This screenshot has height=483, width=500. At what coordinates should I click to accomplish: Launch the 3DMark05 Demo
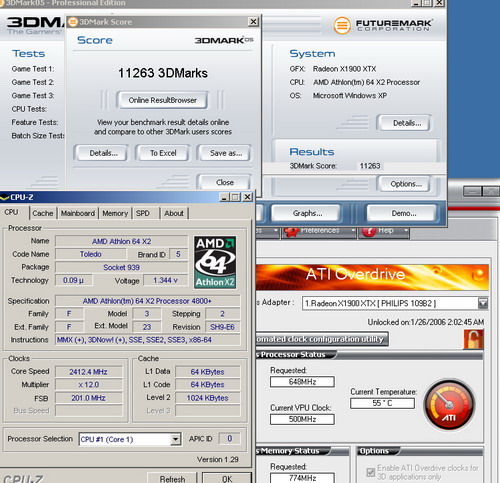pos(402,213)
